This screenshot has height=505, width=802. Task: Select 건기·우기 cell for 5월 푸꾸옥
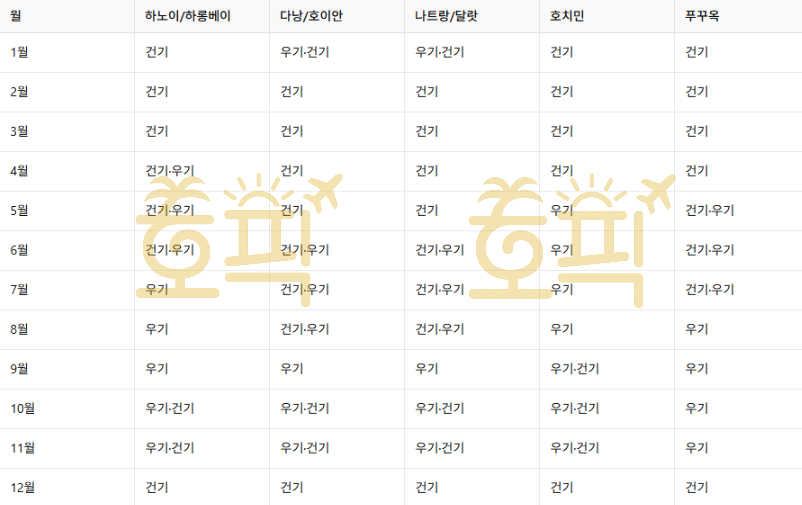click(710, 210)
